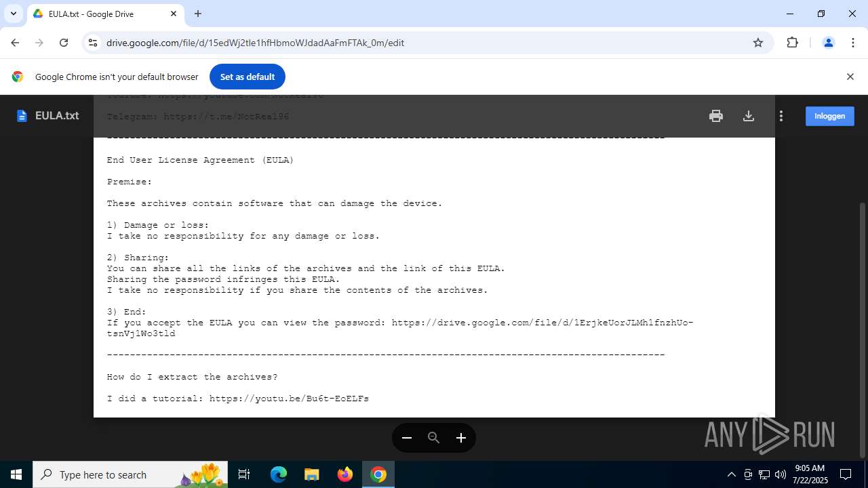This screenshot has height=488, width=868.
Task: Open the notification center icon
Action: pyautogui.click(x=846, y=474)
